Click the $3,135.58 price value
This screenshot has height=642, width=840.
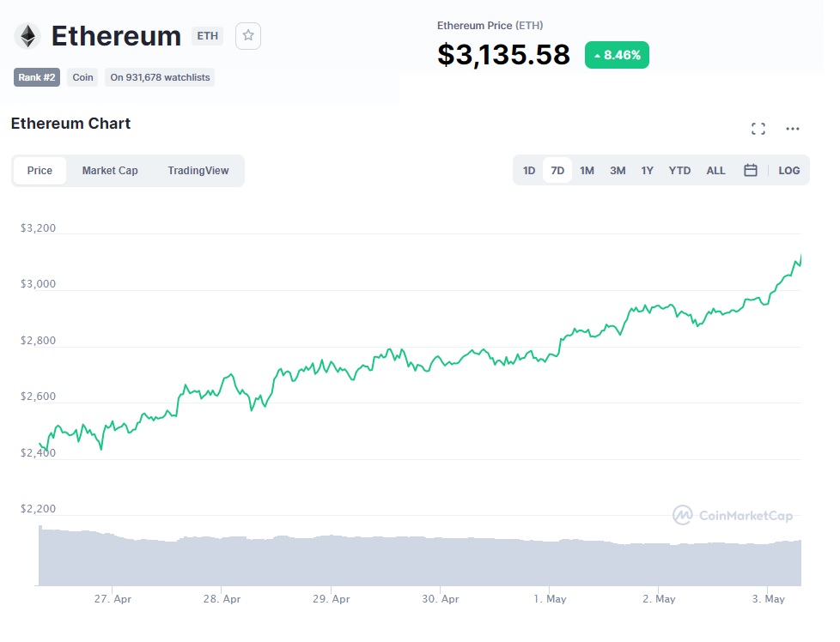tap(503, 55)
